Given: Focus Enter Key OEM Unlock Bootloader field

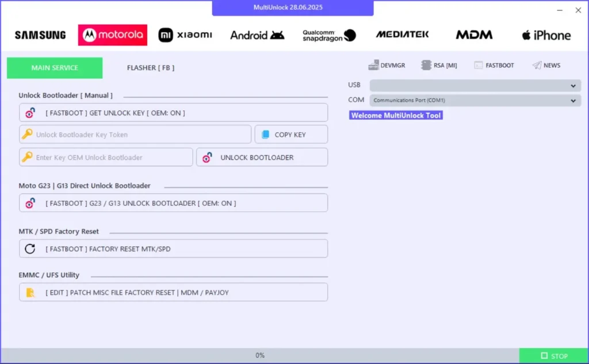Looking at the screenshot, I should pos(106,158).
